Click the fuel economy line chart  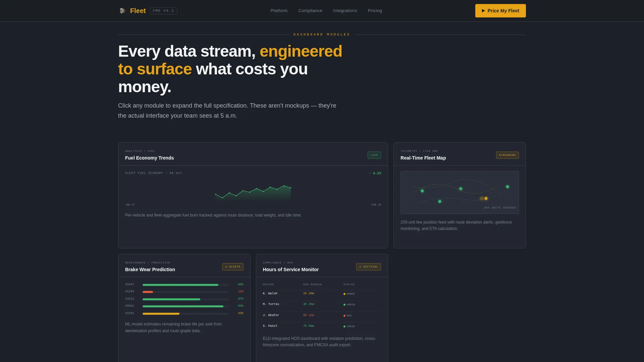click(253, 193)
